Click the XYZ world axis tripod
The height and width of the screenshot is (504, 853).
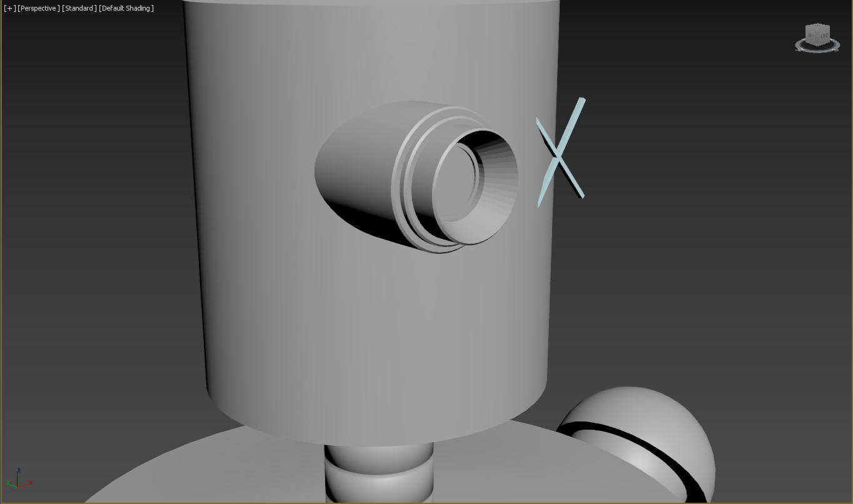(18, 480)
